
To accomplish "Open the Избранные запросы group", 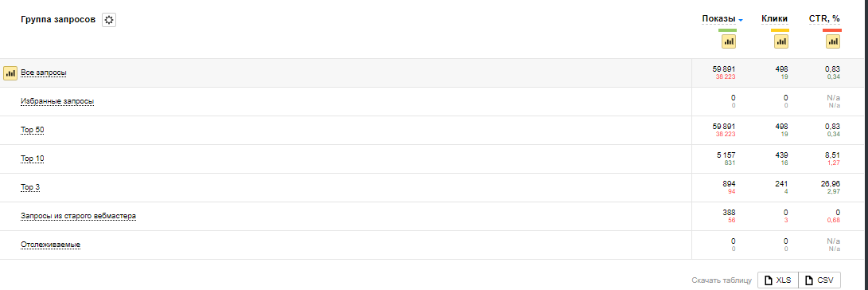I will click(57, 101).
